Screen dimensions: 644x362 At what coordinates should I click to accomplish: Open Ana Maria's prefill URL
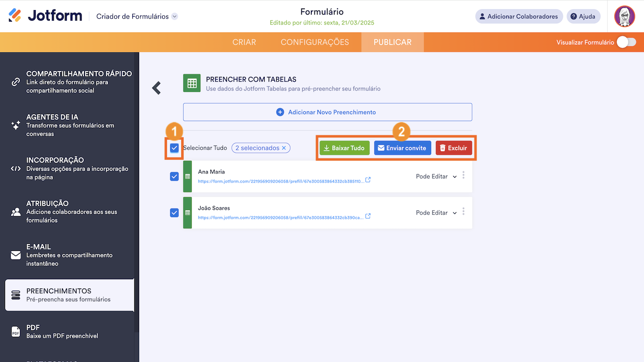click(280, 181)
